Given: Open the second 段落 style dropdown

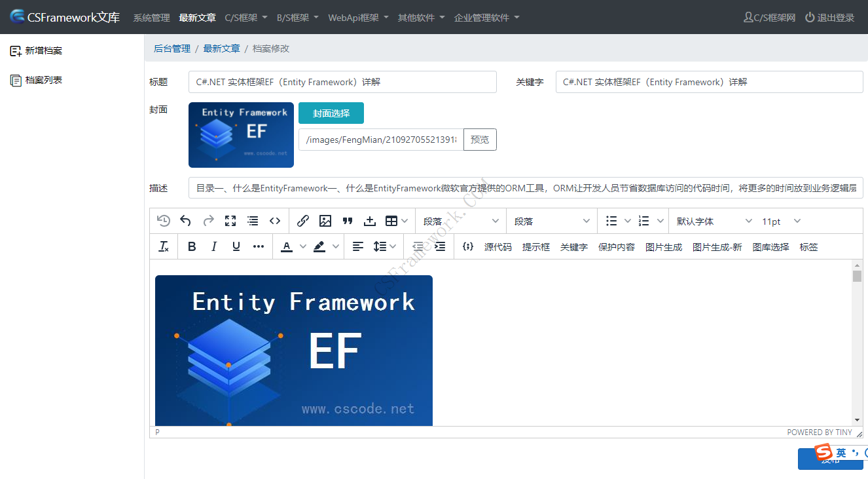Looking at the screenshot, I should click(551, 221).
